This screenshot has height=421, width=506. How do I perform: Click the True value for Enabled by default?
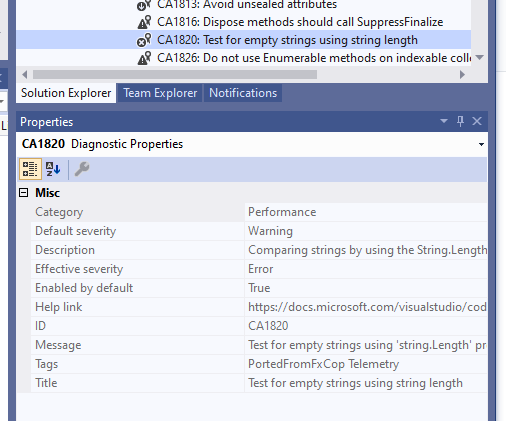point(366,288)
